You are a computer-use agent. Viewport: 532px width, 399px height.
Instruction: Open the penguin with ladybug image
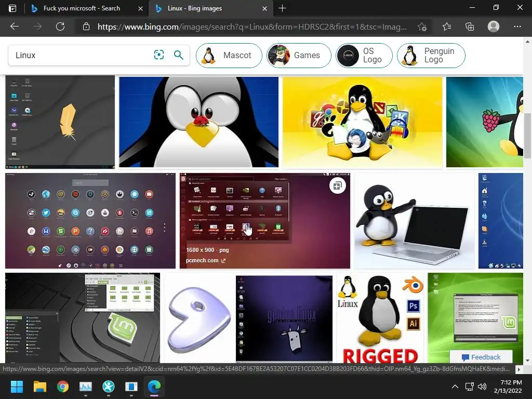[199, 122]
